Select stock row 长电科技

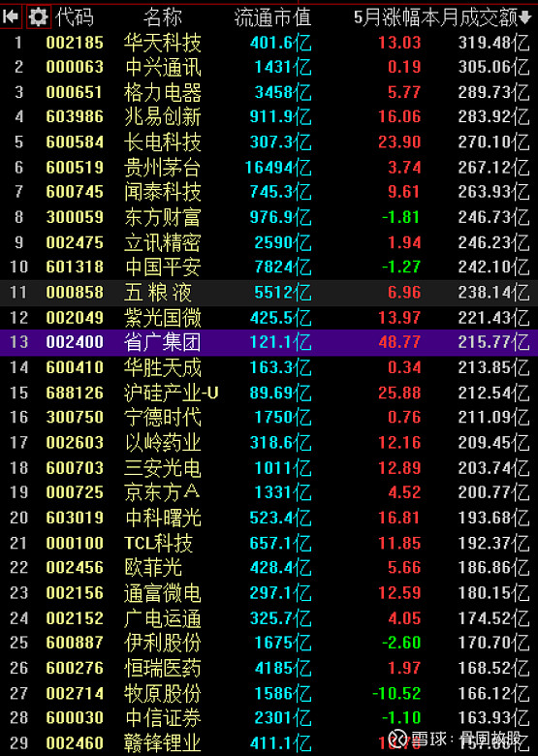pos(269,142)
